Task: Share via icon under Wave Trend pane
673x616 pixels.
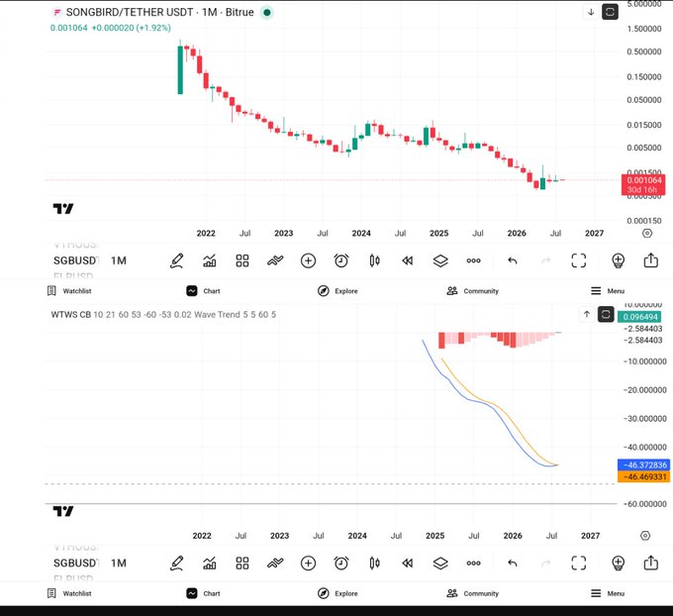Action: point(651,563)
